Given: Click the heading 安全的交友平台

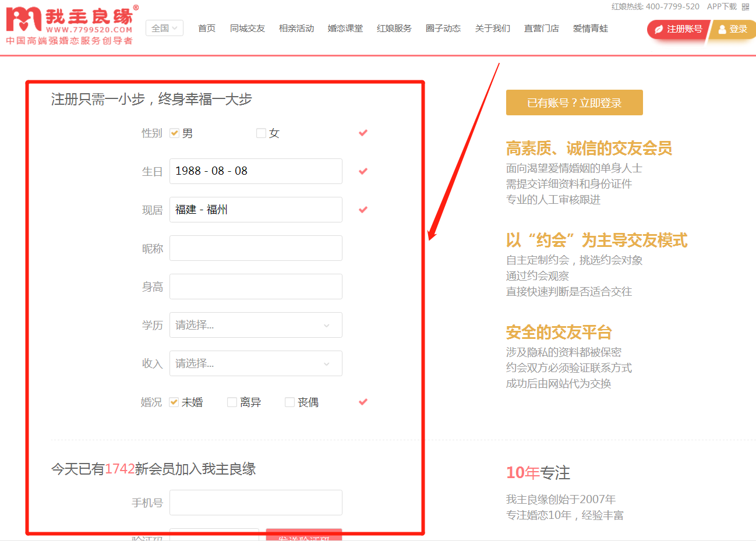Looking at the screenshot, I should coord(559,333).
